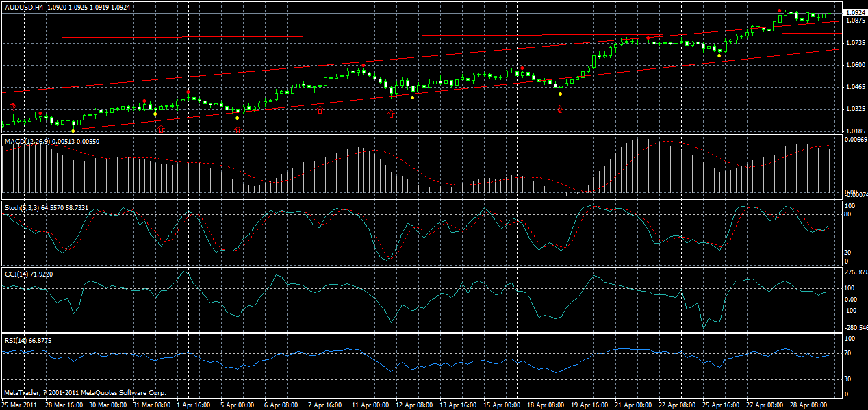Viewport: 868px width, 410px height.
Task: Select the red marker above 21 Apr candles
Action: click(x=648, y=38)
